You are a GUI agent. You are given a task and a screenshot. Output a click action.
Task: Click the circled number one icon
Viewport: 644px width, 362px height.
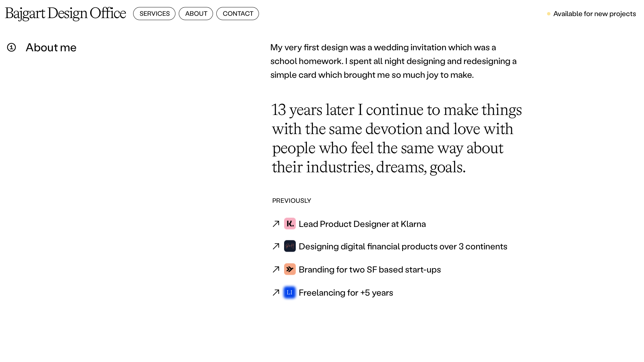coord(11,47)
